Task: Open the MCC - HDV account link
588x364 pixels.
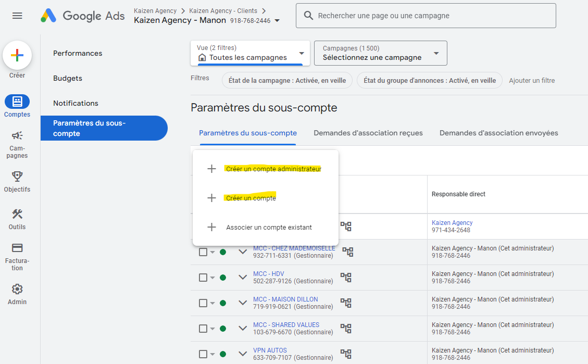Action: [x=269, y=274]
